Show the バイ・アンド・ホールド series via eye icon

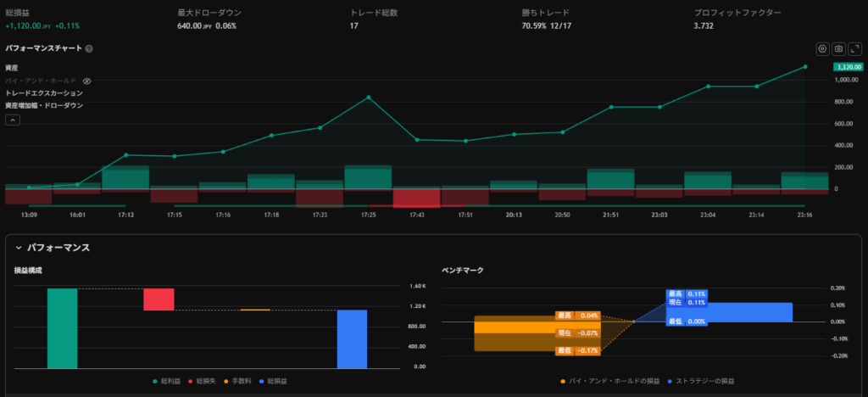click(x=86, y=81)
